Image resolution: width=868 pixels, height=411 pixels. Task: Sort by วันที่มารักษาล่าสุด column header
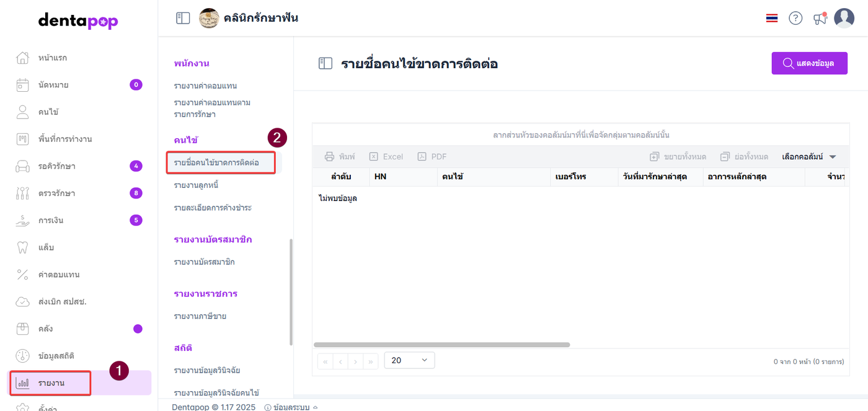(660, 177)
